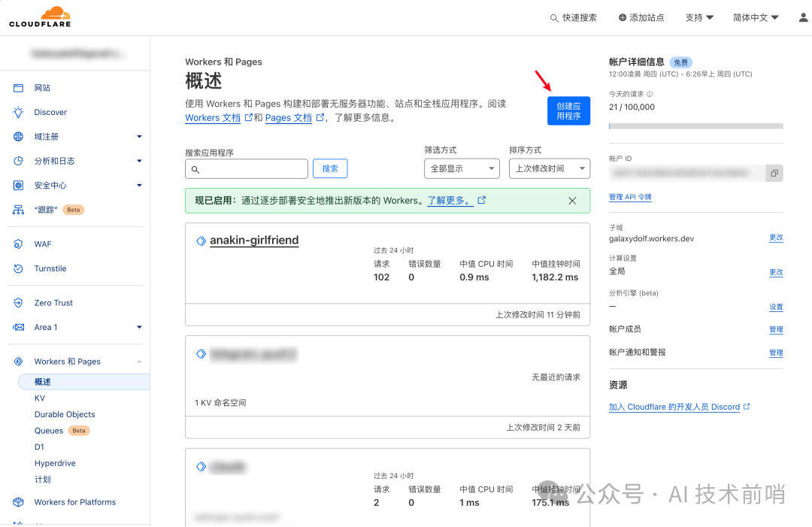The width and height of the screenshot is (812, 527).
Task: Click the Workers for Platforms cube icon
Action: (x=18, y=502)
